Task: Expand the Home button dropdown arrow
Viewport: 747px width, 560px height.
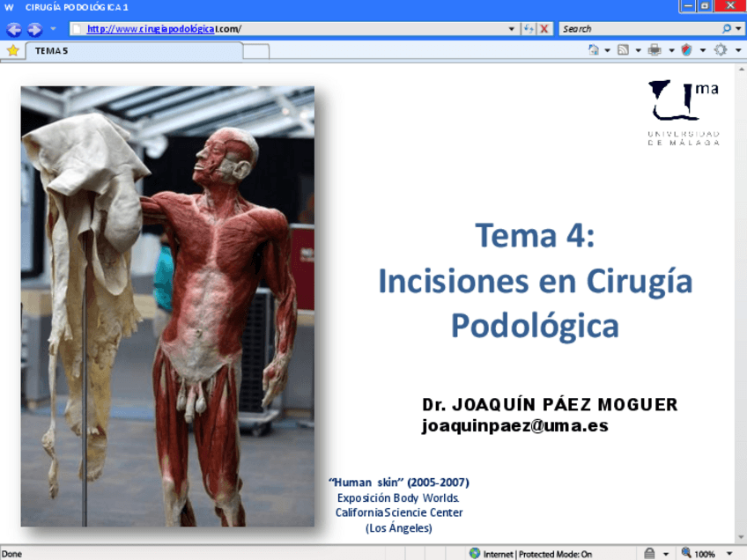Action: pyautogui.click(x=608, y=50)
